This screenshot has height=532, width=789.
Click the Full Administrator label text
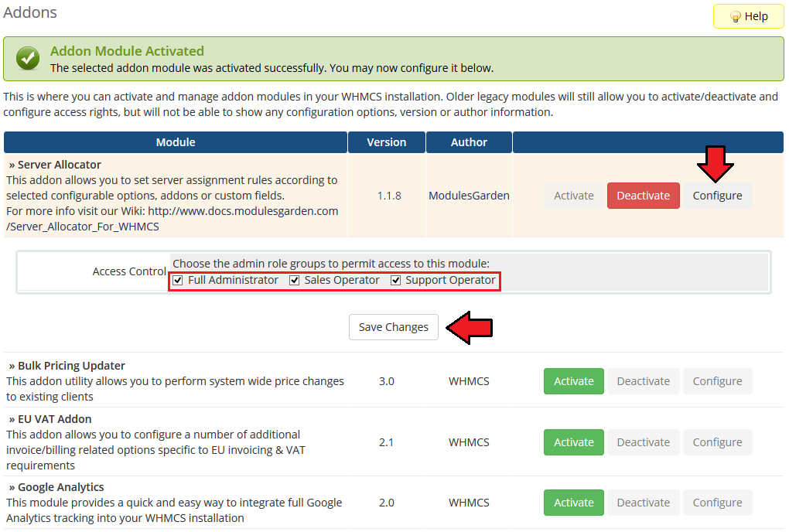(x=233, y=280)
